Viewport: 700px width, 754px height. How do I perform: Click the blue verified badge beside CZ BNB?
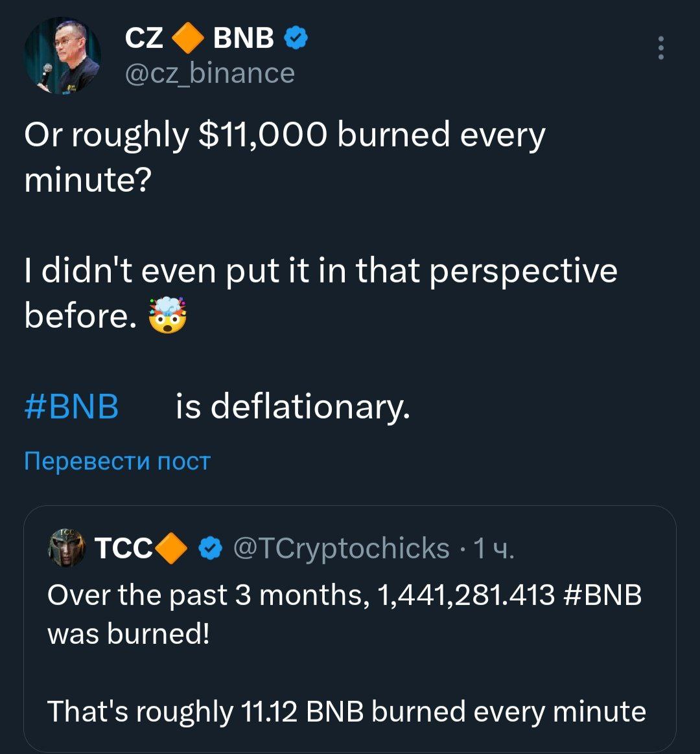(x=296, y=40)
